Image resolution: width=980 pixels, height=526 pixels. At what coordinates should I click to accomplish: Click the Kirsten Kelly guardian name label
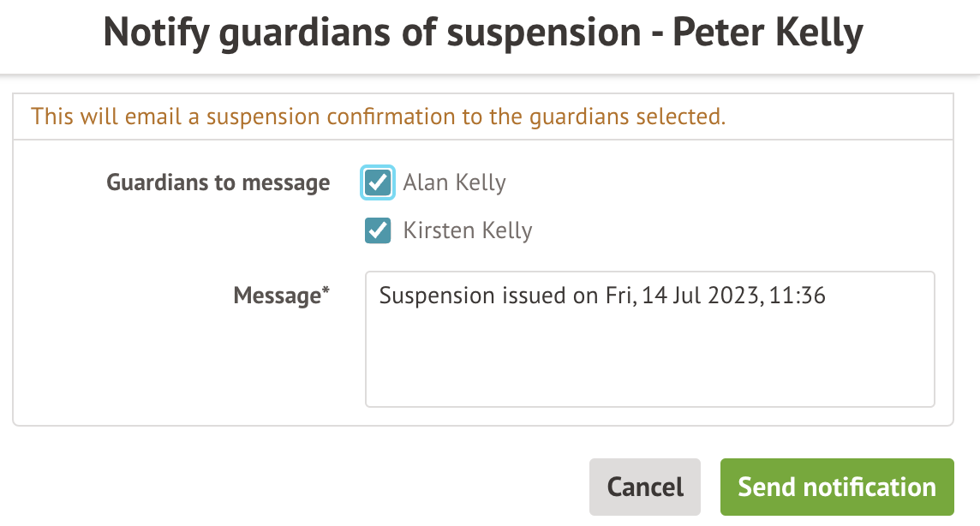[467, 230]
